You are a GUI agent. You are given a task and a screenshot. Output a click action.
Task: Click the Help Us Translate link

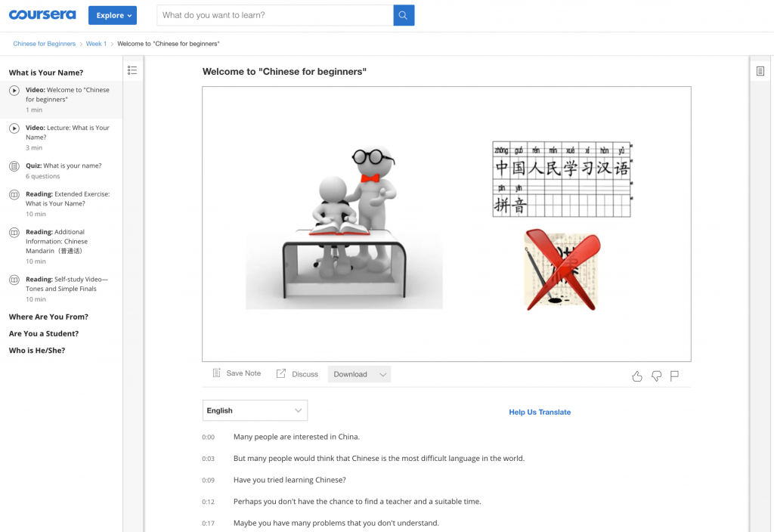pos(540,412)
